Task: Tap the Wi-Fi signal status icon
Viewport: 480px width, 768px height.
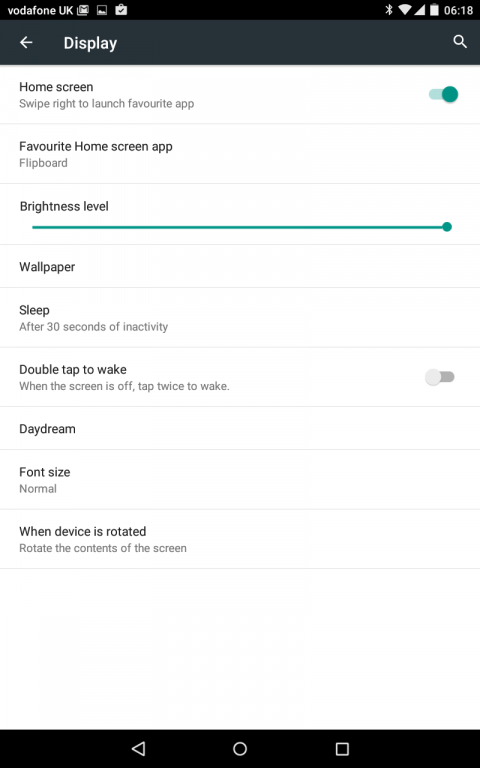Action: click(x=404, y=10)
